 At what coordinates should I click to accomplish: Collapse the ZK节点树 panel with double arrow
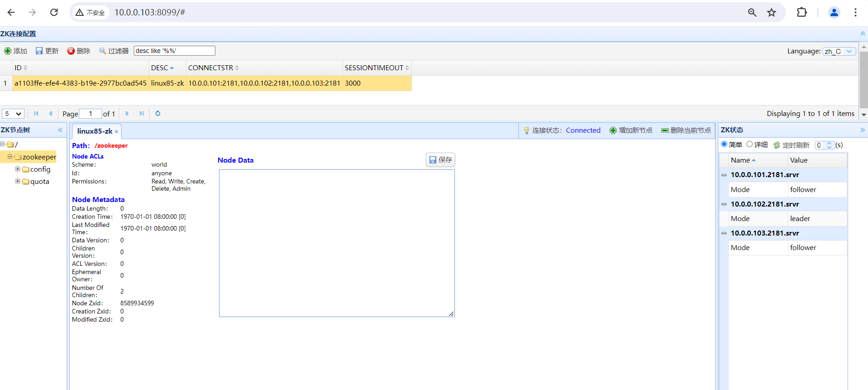click(60, 130)
